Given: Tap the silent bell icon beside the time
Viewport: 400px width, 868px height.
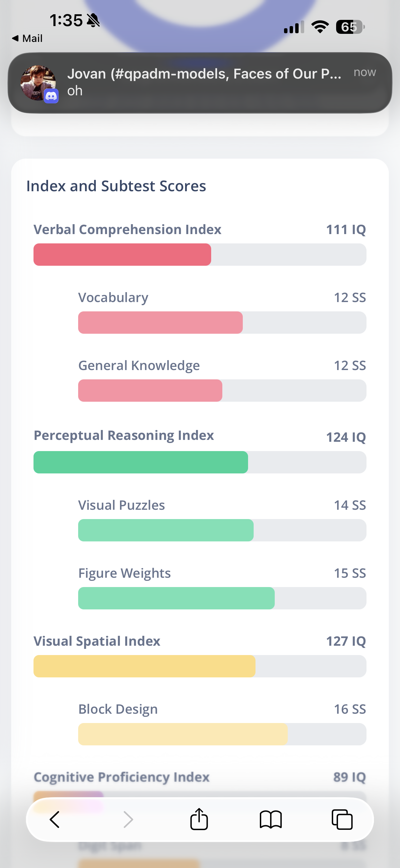Looking at the screenshot, I should 93,20.
